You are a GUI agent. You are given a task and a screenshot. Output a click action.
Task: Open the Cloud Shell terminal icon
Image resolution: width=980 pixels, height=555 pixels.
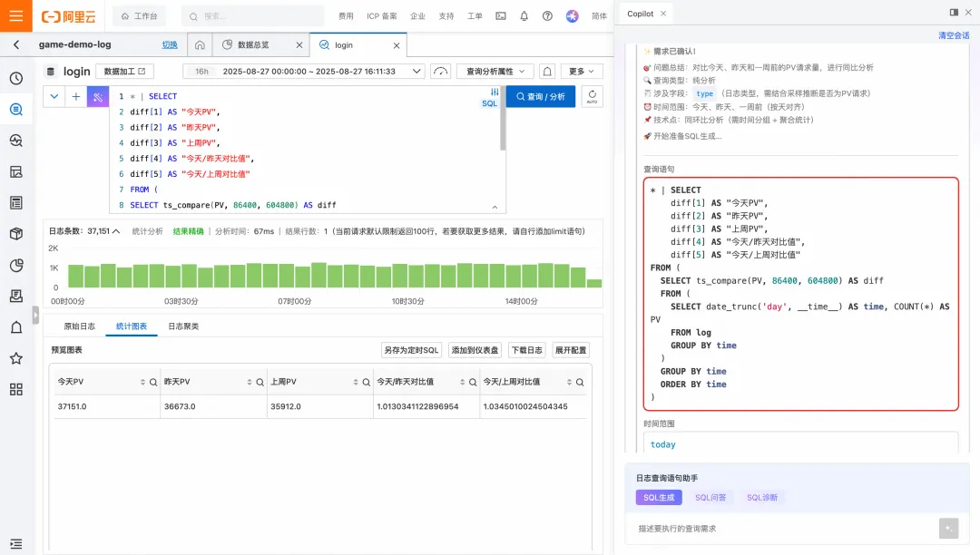coord(501,16)
